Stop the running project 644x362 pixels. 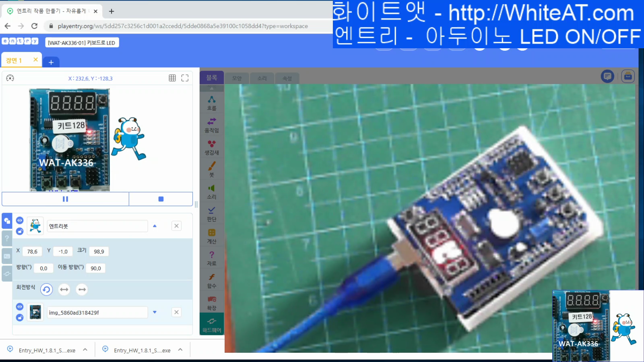point(161,199)
